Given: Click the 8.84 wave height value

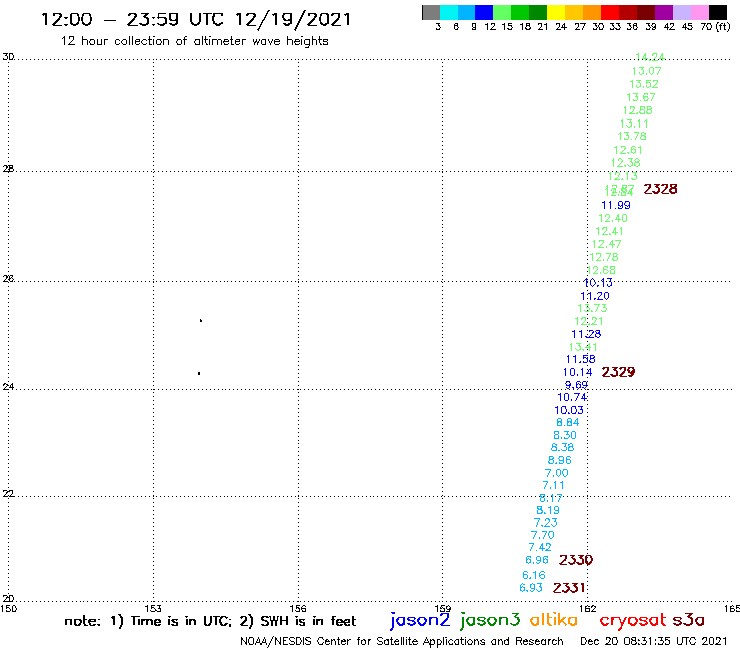Looking at the screenshot, I should click(568, 423).
